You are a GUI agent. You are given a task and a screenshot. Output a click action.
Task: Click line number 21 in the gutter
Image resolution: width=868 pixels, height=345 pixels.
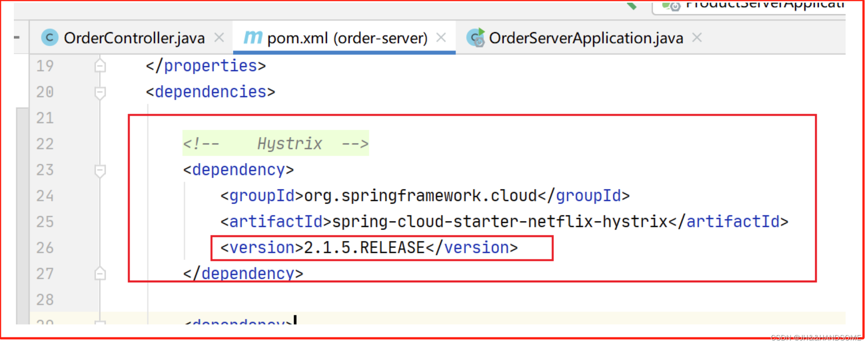pos(45,118)
